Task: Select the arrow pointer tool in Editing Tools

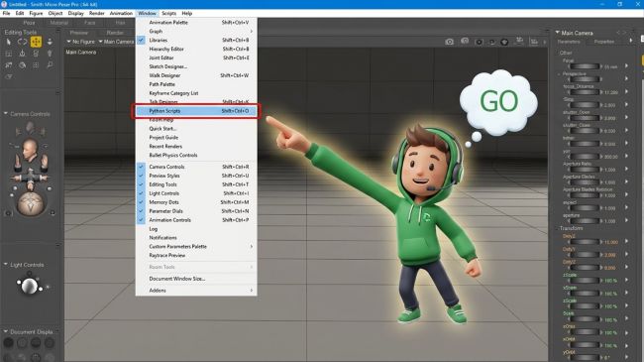Action: point(9,42)
